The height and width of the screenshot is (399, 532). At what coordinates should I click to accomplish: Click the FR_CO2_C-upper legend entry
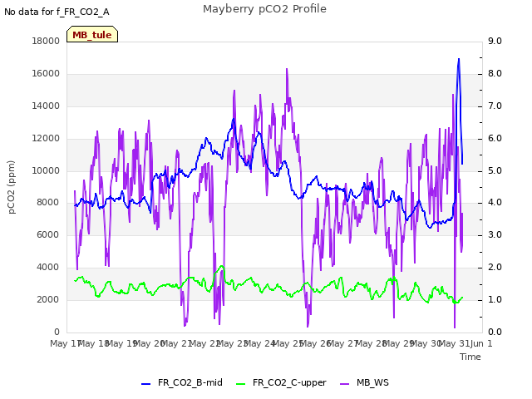281,382
